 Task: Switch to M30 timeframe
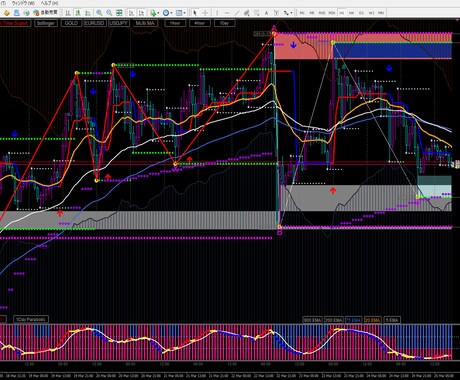(332, 13)
